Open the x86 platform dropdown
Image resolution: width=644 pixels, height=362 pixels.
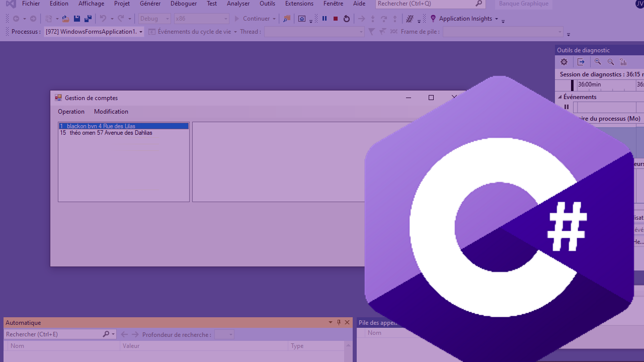(x=201, y=19)
